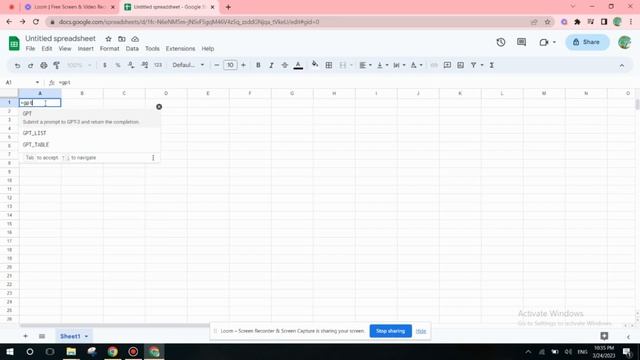
Task: Open more number formats (123)
Action: [158, 65]
